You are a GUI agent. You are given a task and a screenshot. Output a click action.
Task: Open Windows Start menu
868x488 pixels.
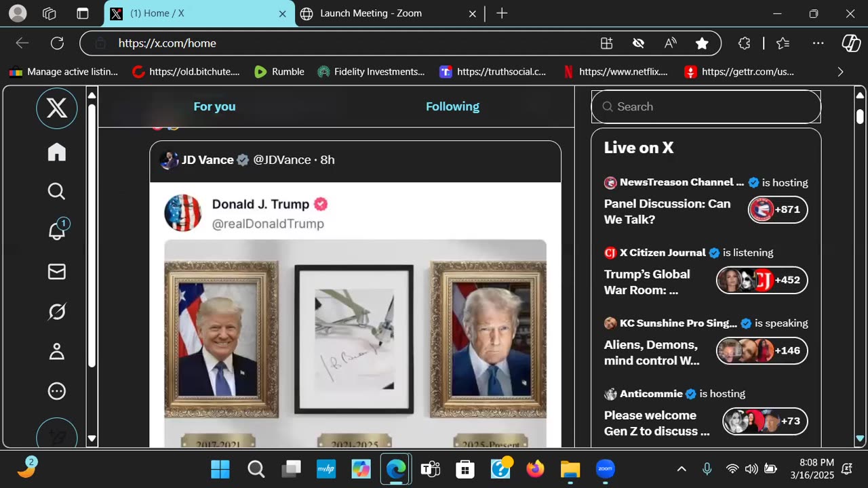(220, 469)
